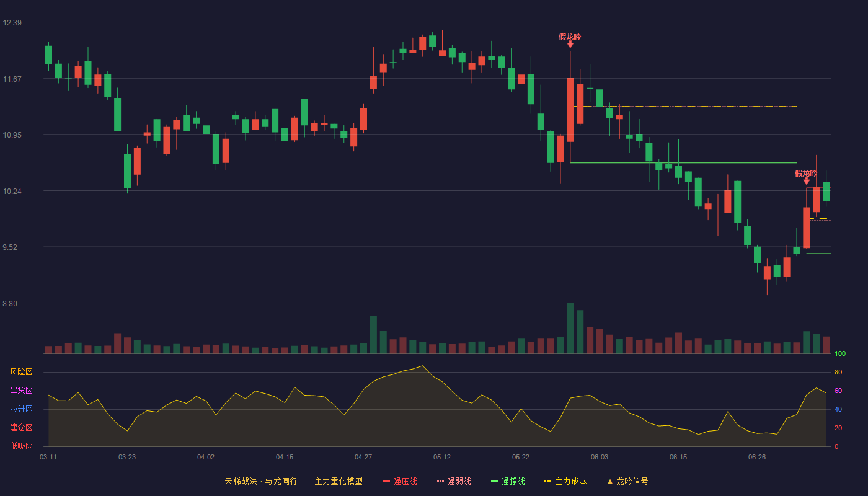Select the 云梯战法 主力量化模型 legend entry
This screenshot has height=496, width=868.
coord(293,481)
